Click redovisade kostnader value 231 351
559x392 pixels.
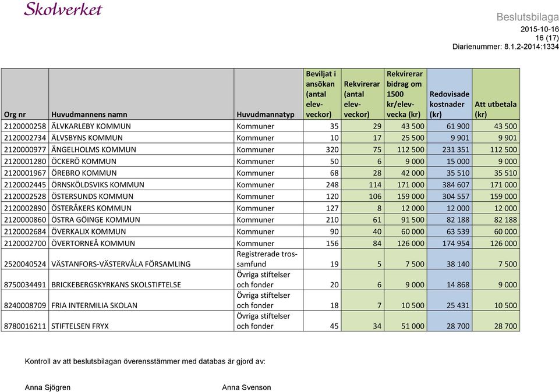pos(456,149)
